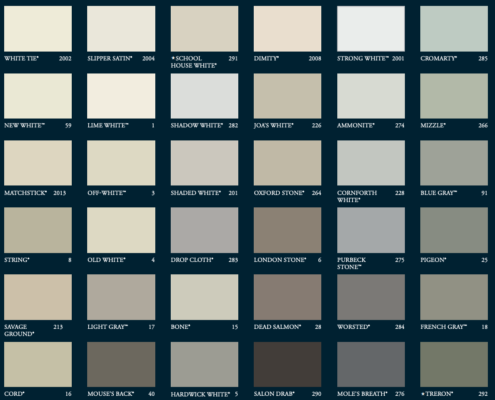495x400 pixels.
Task: Choose the Mizzle color swatch
Action: pos(454,96)
